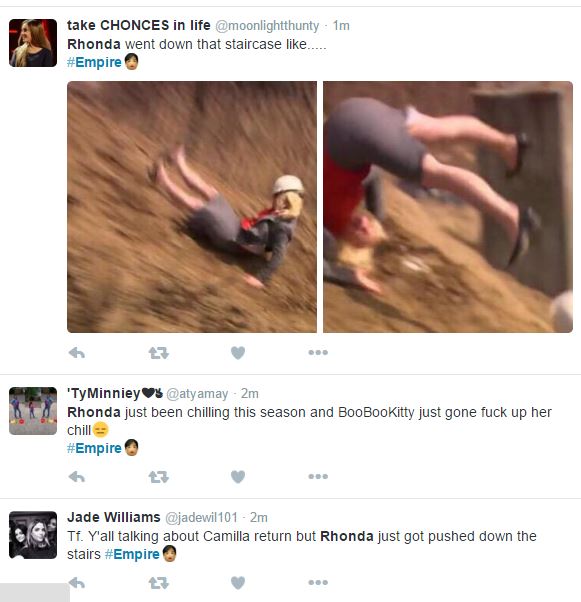Retweet Jade Williams' tweet

coord(159,583)
